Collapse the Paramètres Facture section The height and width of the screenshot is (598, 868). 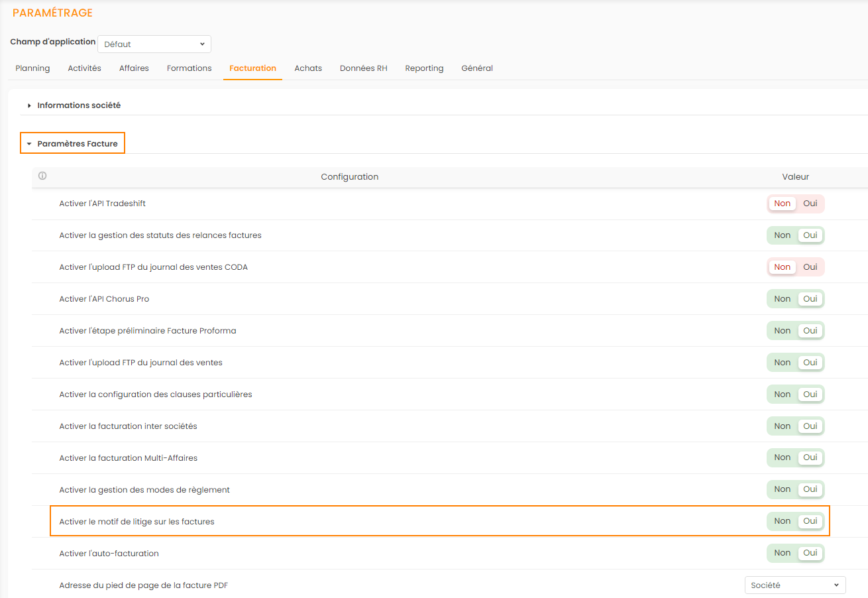coord(77,144)
